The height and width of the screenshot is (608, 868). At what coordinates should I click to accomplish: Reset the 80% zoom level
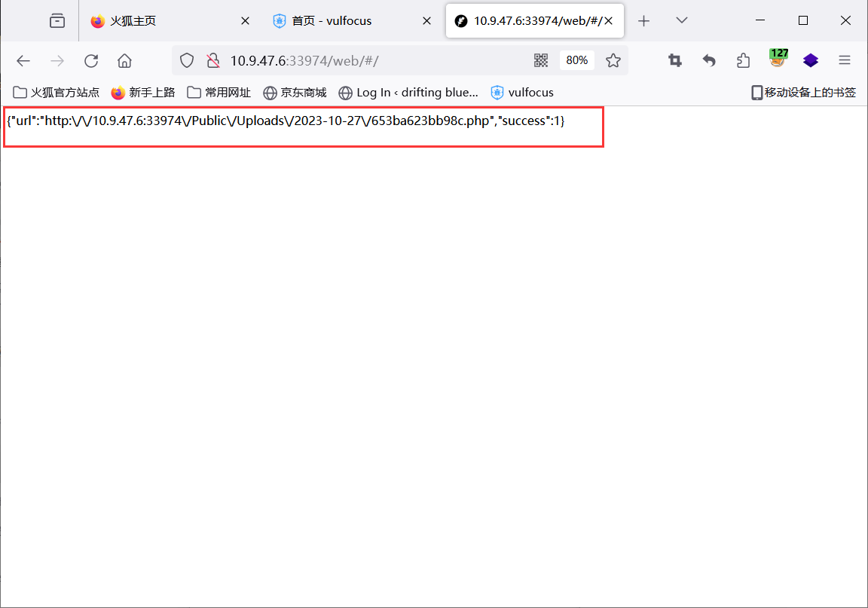pos(577,60)
